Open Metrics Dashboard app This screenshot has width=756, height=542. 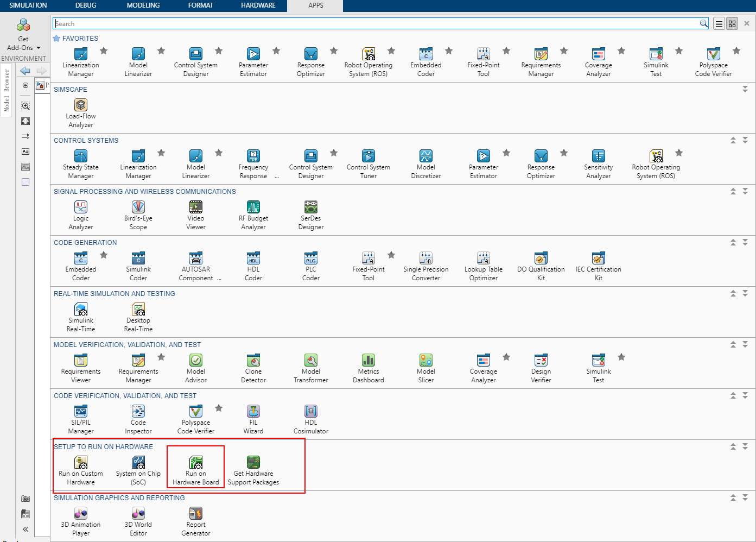tap(369, 368)
